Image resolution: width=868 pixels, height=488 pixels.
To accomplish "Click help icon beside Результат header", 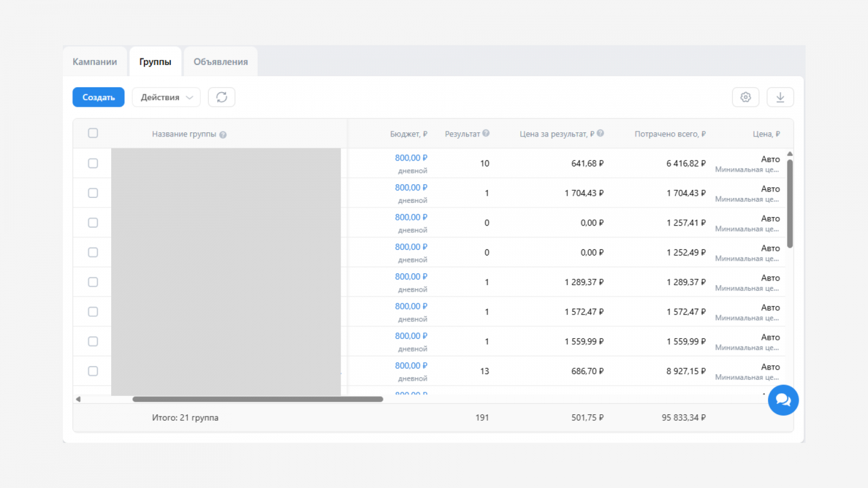I will click(x=486, y=133).
